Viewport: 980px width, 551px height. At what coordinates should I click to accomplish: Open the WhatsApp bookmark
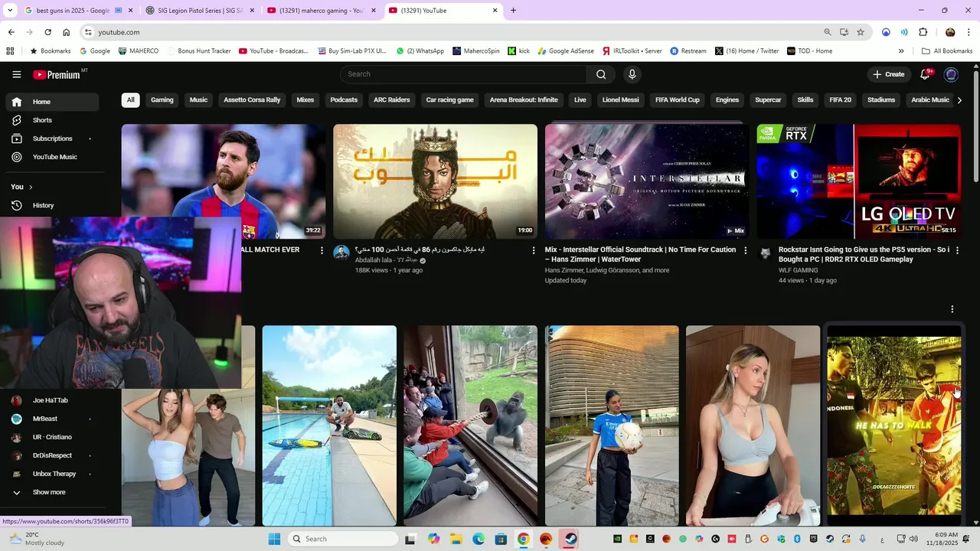[x=420, y=51]
